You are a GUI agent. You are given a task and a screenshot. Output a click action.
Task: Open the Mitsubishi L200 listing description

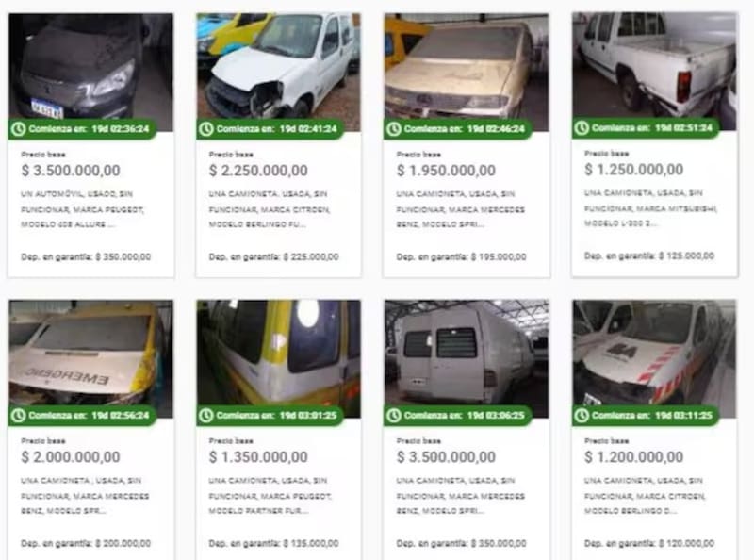pos(650,208)
